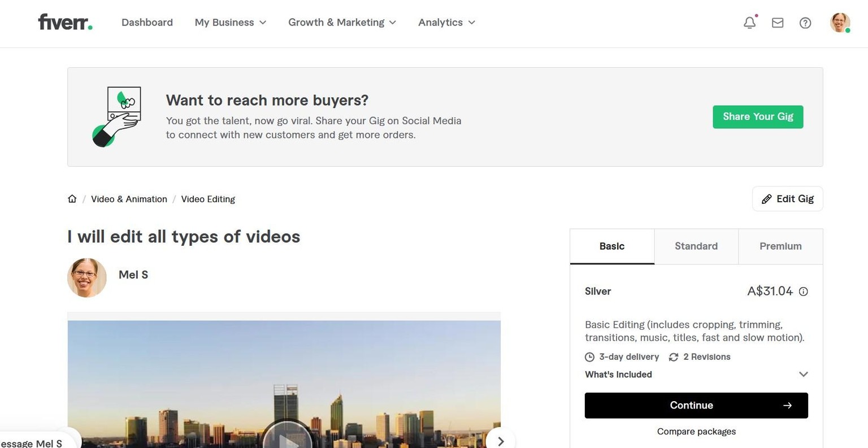The width and height of the screenshot is (868, 448).
Task: Select the Basic package tab
Action: click(x=612, y=246)
